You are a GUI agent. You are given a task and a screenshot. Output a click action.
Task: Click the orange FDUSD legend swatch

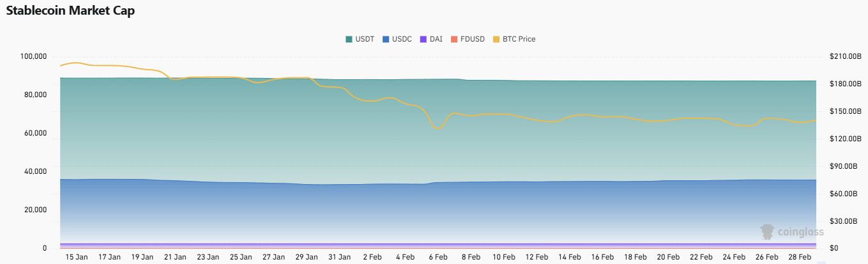453,39
